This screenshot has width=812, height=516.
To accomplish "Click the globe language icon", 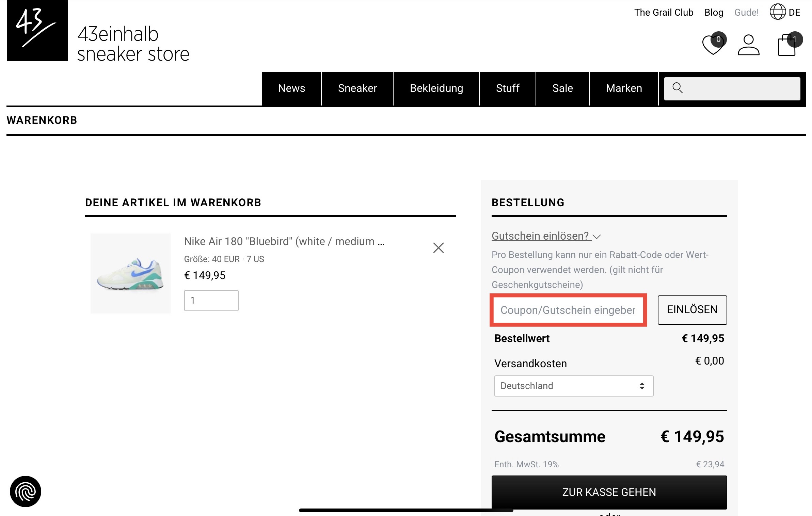I will coord(778,12).
